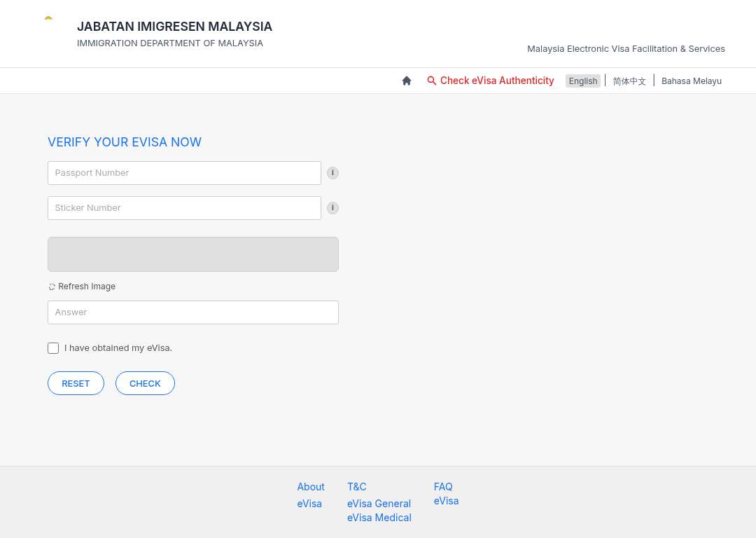Go to the home icon in navigation bar
Image resolution: width=756 pixels, height=538 pixels.
pos(407,81)
